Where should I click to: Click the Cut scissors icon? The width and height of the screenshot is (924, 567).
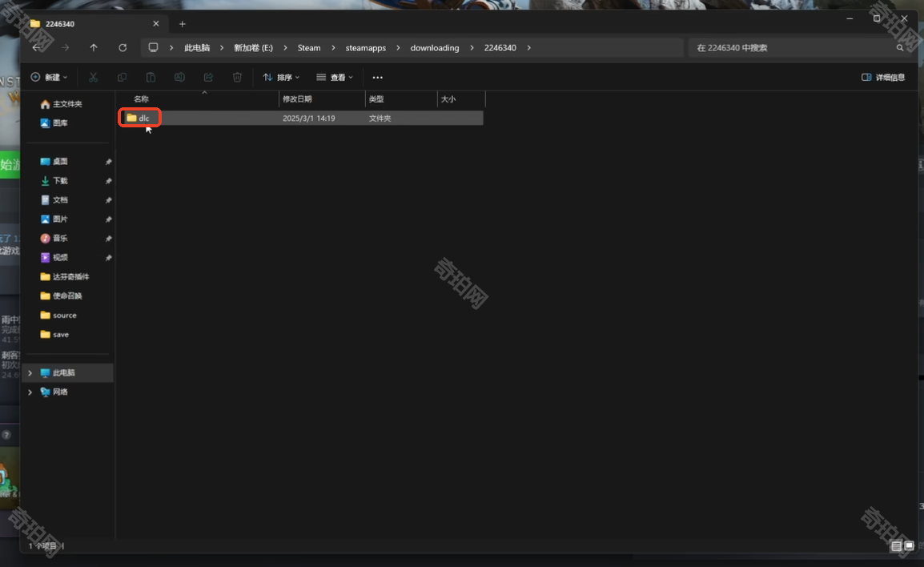click(x=93, y=78)
